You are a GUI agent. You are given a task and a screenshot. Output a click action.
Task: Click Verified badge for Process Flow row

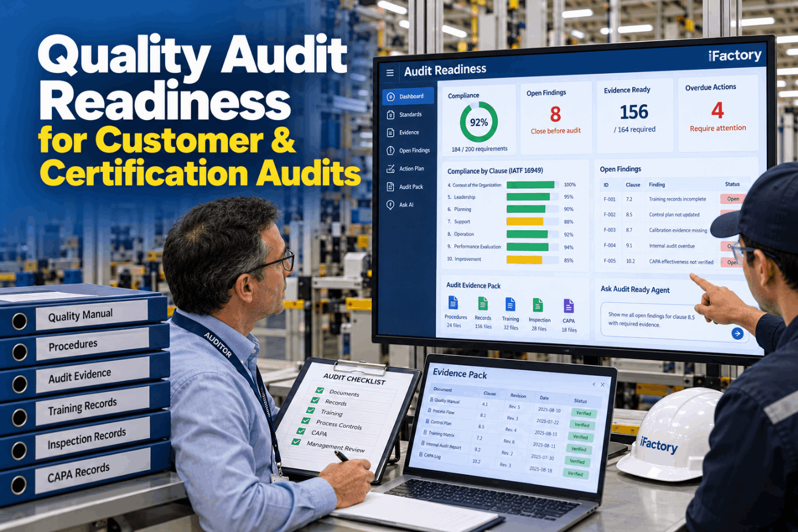(582, 425)
